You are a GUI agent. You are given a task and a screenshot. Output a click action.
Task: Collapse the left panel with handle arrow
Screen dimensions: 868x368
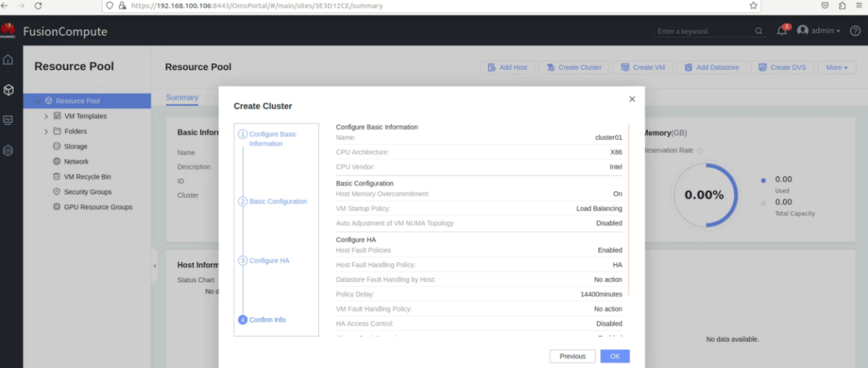tap(154, 266)
